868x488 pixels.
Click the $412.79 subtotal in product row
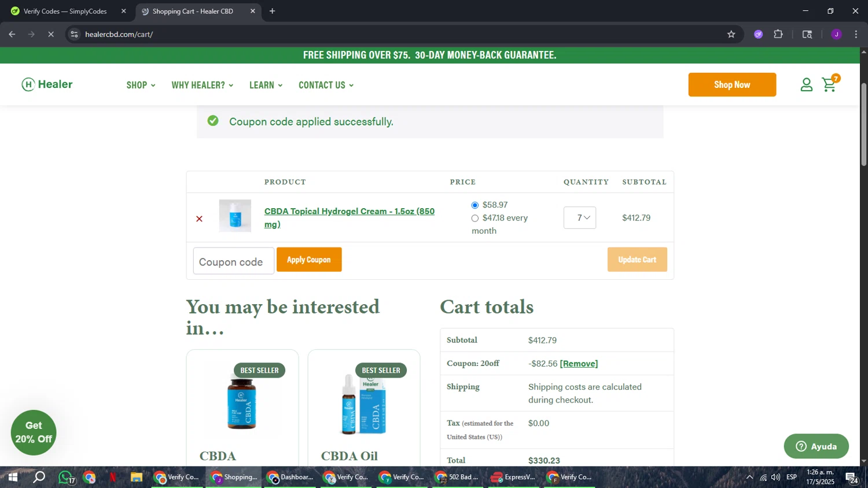(637, 218)
